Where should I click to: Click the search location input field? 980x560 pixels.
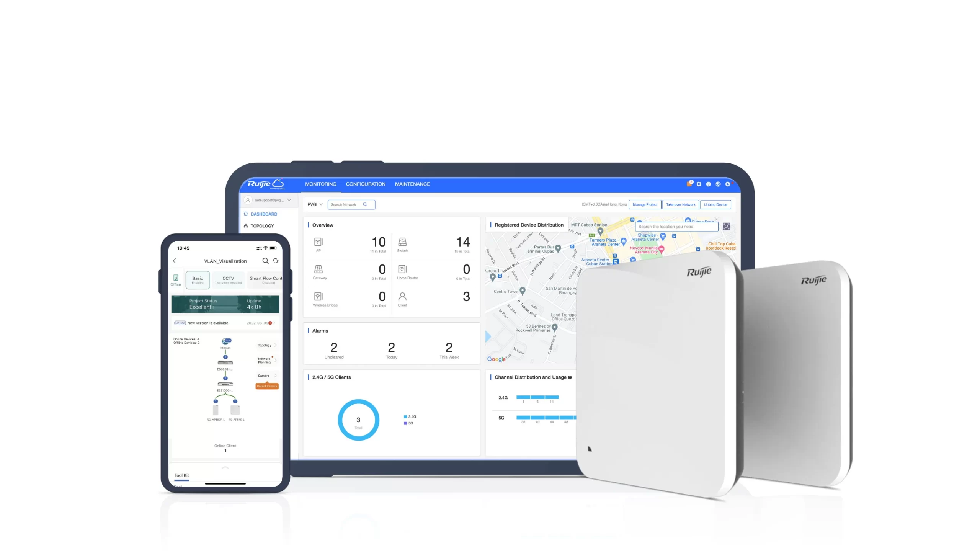(675, 226)
